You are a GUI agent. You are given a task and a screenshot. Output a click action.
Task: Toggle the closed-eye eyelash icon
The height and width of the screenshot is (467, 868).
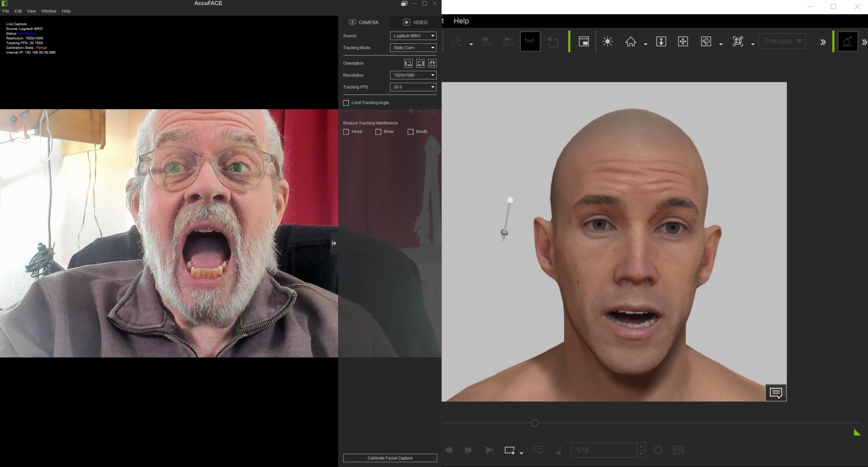point(530,42)
